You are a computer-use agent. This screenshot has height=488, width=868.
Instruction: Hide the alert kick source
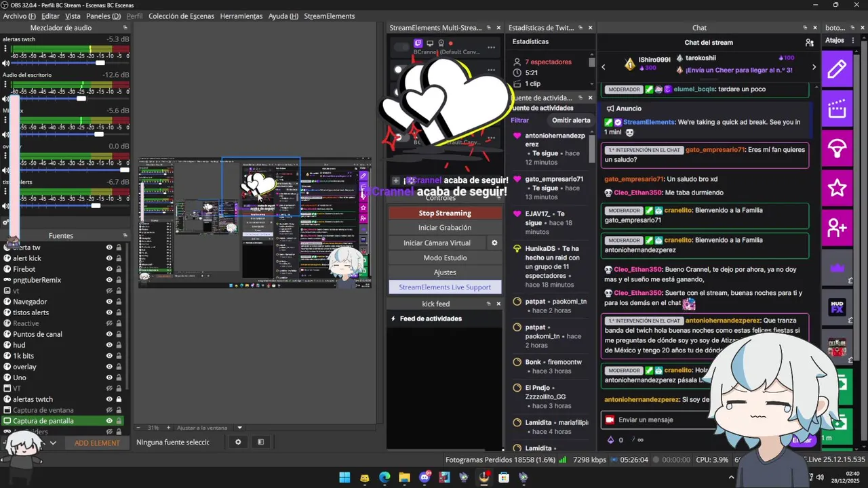point(109,258)
